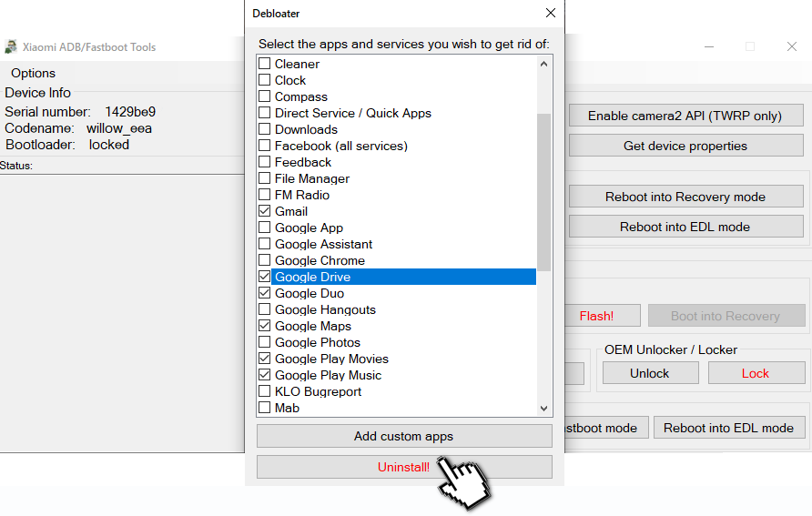Viewport: 812px width, 516px height.
Task: Check Facebook (all services)
Action: tap(264, 146)
